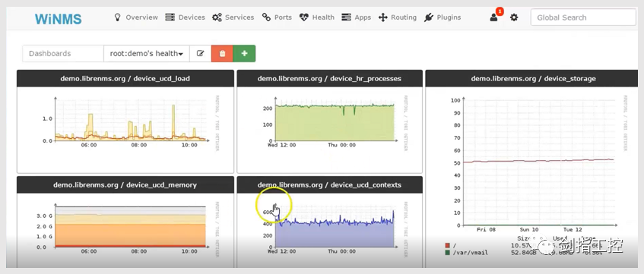This screenshot has width=644, height=274.
Task: Expand the root:demo's health dropdown
Action: pyautogui.click(x=147, y=54)
